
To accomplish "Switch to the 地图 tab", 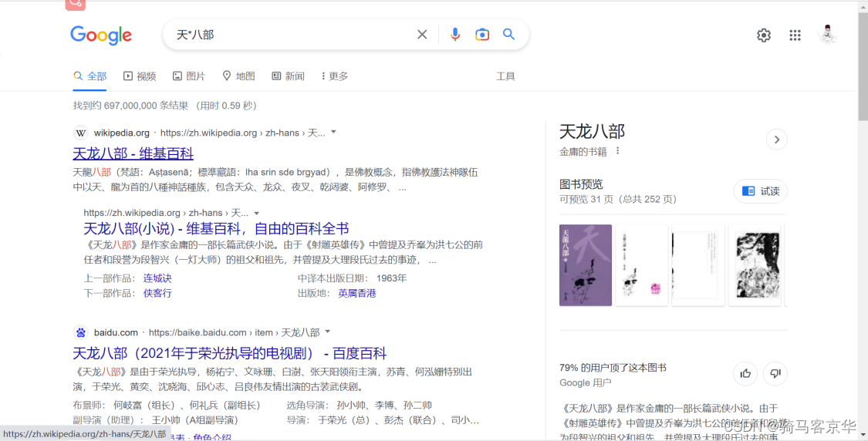I will click(x=238, y=76).
